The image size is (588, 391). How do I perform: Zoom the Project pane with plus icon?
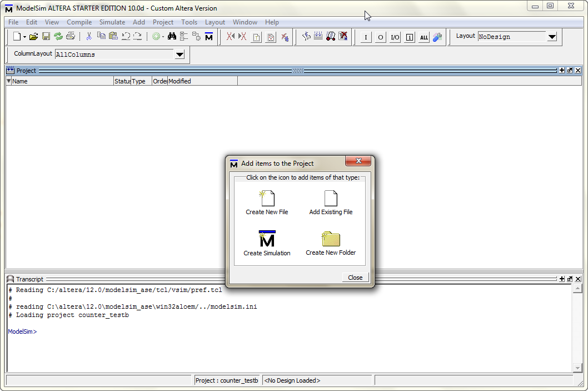tap(562, 70)
